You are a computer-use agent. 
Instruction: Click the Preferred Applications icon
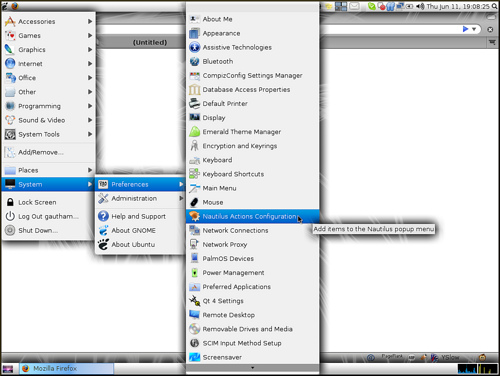(194, 287)
